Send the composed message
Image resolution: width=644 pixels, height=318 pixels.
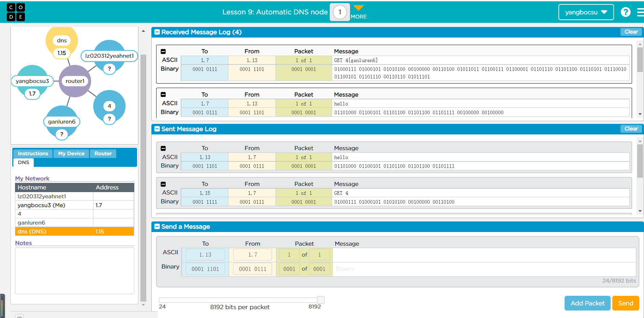point(626,303)
